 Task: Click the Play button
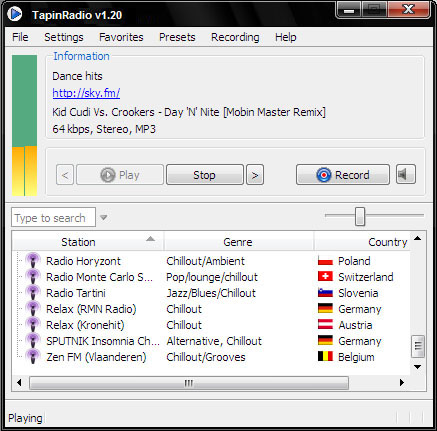click(120, 175)
